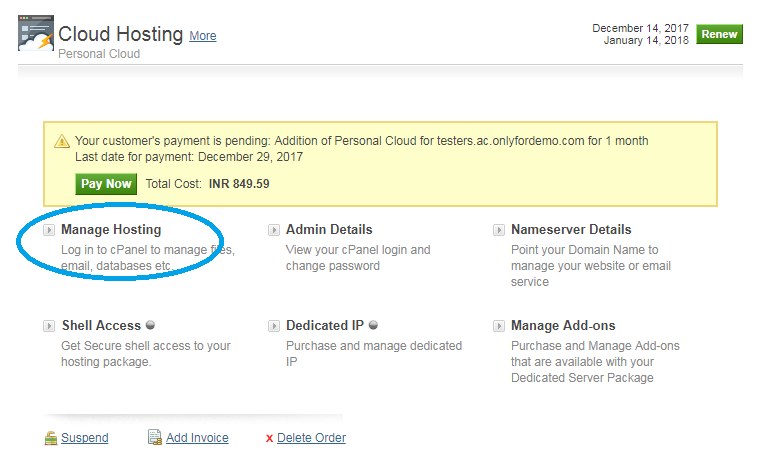Expand the Nameserver Details arrow
Screen dimensions: 763x458
[x=499, y=230]
